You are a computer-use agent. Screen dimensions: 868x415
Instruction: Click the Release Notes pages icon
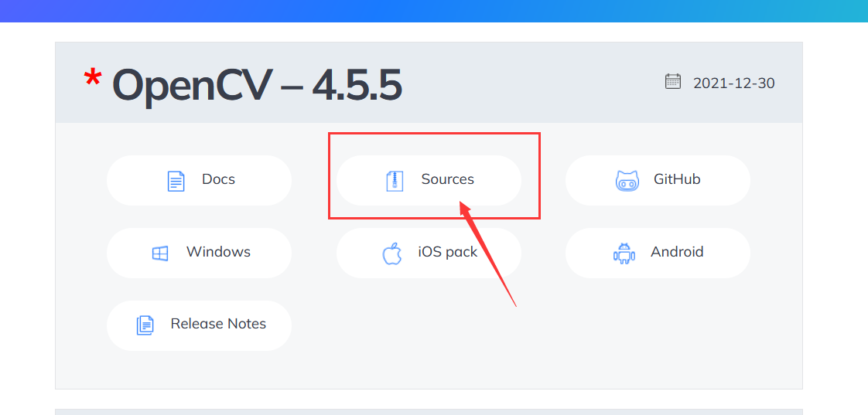145,325
